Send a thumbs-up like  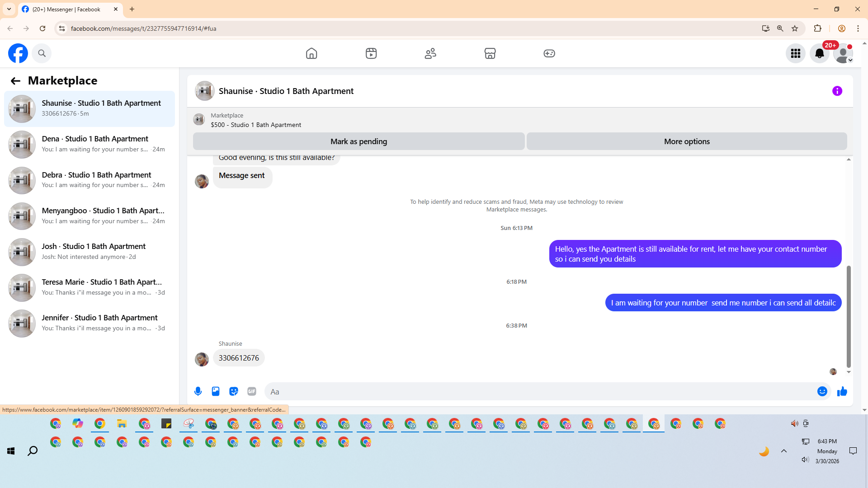tap(842, 392)
